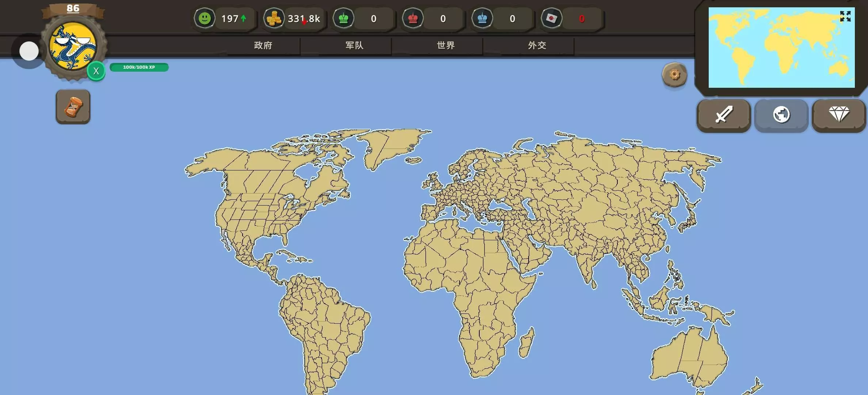Tap the white circular joystick knob
This screenshot has height=395, width=868.
click(x=29, y=51)
